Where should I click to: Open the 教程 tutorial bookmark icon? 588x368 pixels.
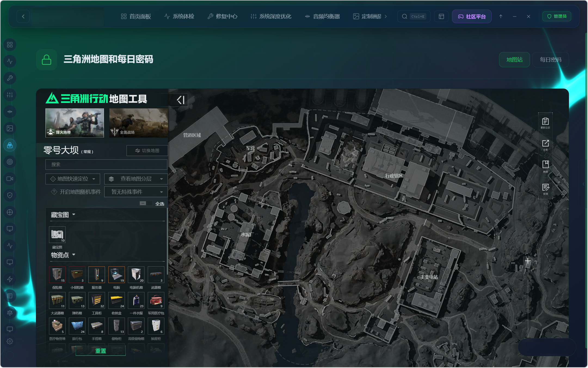[x=545, y=167]
